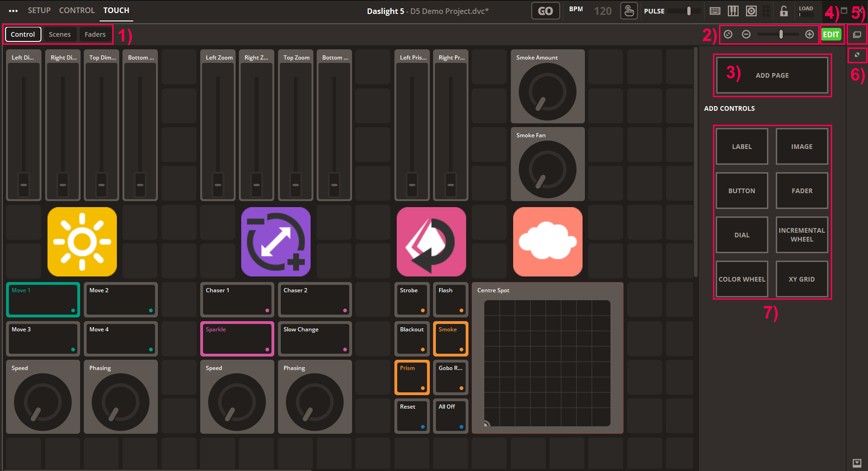Click the PULSE slider handle
Screen dimensions: 868x471
689,11
